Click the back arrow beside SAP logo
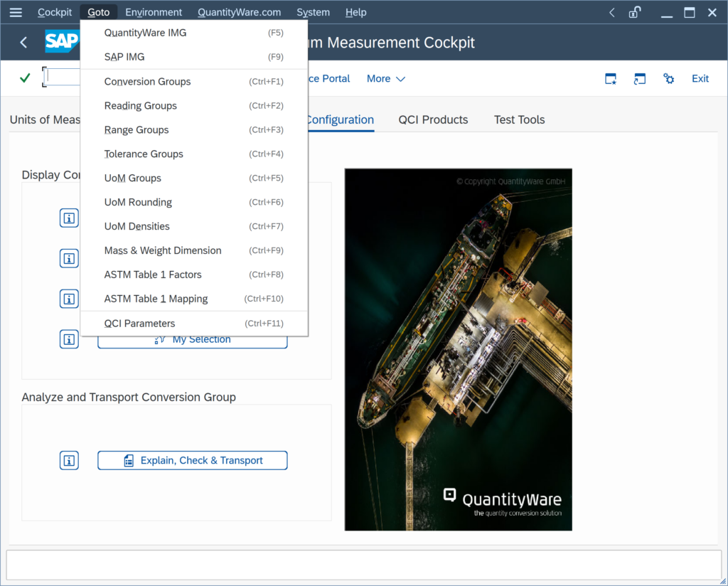The image size is (728, 586). point(23,43)
